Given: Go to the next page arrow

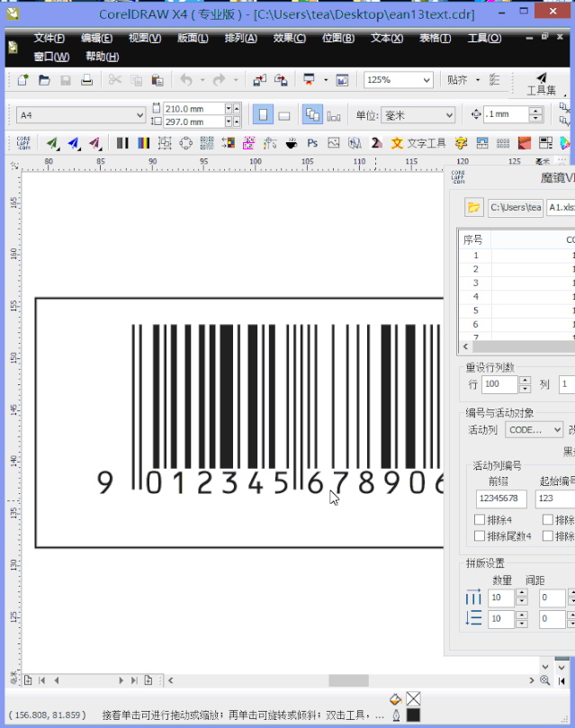Looking at the screenshot, I should click(x=121, y=680).
